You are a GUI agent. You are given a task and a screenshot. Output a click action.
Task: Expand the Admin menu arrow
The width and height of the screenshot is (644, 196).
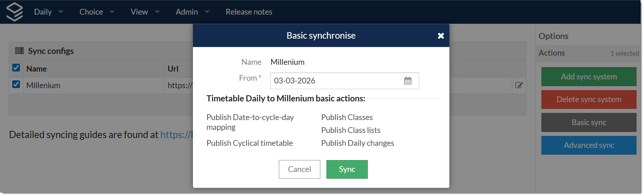pos(207,12)
